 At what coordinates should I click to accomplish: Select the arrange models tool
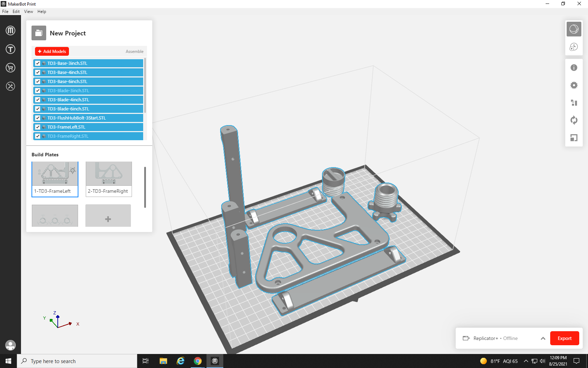(x=574, y=103)
